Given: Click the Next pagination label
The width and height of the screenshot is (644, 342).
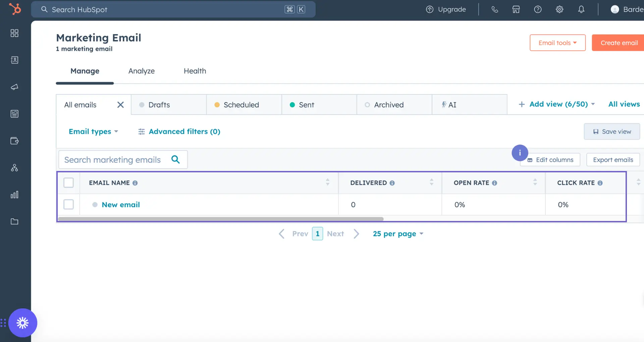Looking at the screenshot, I should (335, 234).
